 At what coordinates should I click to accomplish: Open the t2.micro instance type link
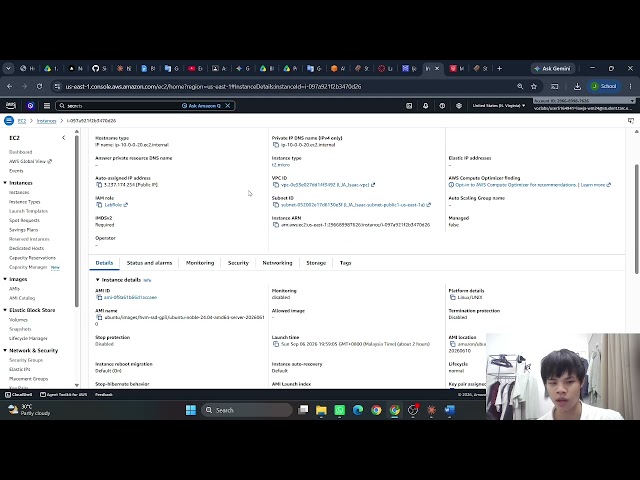(x=281, y=165)
